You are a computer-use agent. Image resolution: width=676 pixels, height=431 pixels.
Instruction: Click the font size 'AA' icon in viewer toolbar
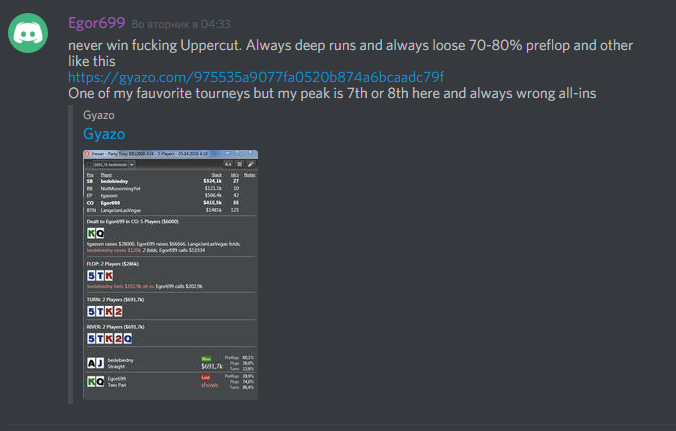228,164
